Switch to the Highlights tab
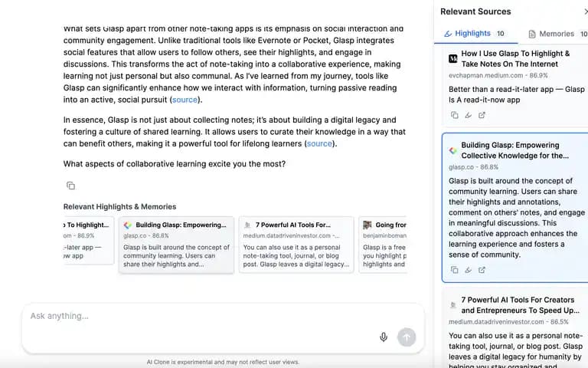The height and width of the screenshot is (368, 588). pos(475,34)
